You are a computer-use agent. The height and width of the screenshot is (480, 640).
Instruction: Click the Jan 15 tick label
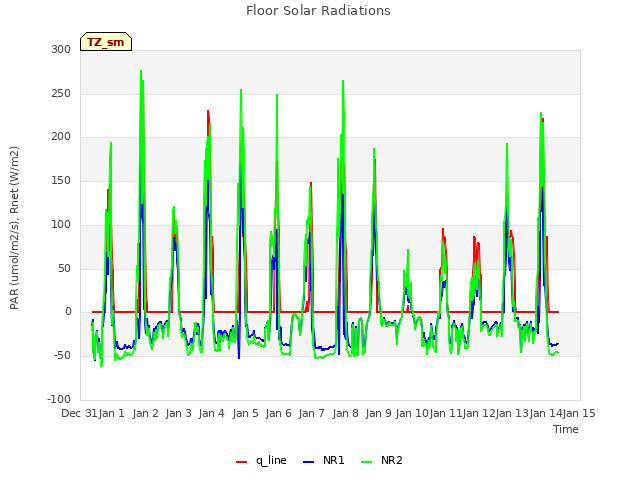coord(579,413)
